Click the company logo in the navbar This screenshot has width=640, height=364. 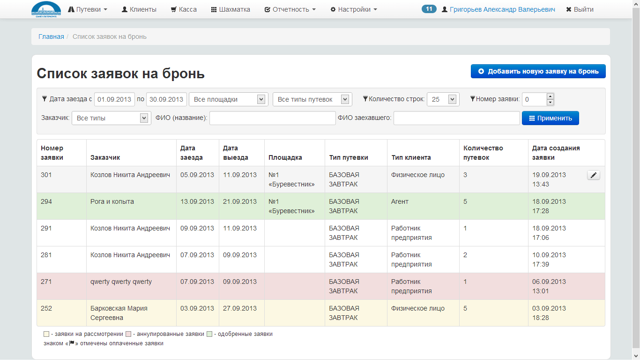coord(46,9)
